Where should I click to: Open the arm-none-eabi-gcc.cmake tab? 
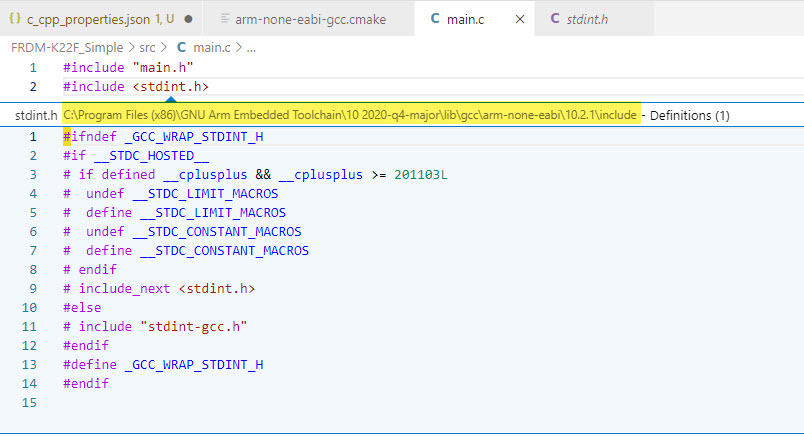pos(315,18)
